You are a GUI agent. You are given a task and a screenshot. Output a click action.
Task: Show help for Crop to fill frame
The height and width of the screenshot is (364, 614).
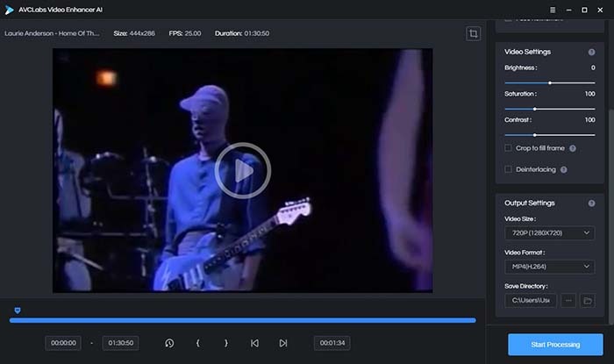[x=573, y=148]
